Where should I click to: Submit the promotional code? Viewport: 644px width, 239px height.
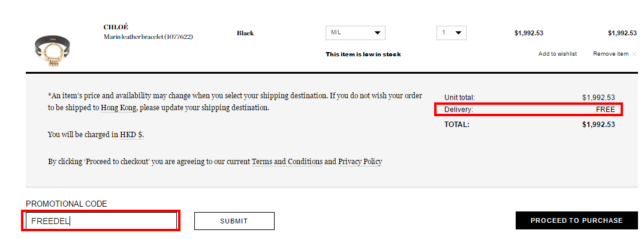234,221
